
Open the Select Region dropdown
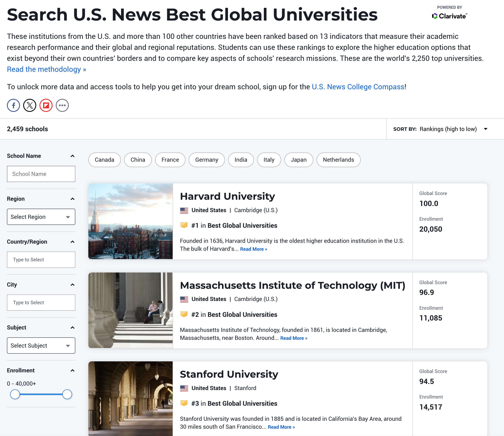pyautogui.click(x=41, y=217)
